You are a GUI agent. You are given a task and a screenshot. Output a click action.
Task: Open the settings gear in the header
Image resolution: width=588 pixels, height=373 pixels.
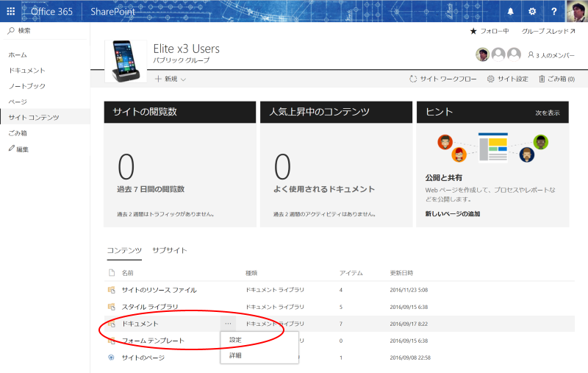click(x=532, y=11)
